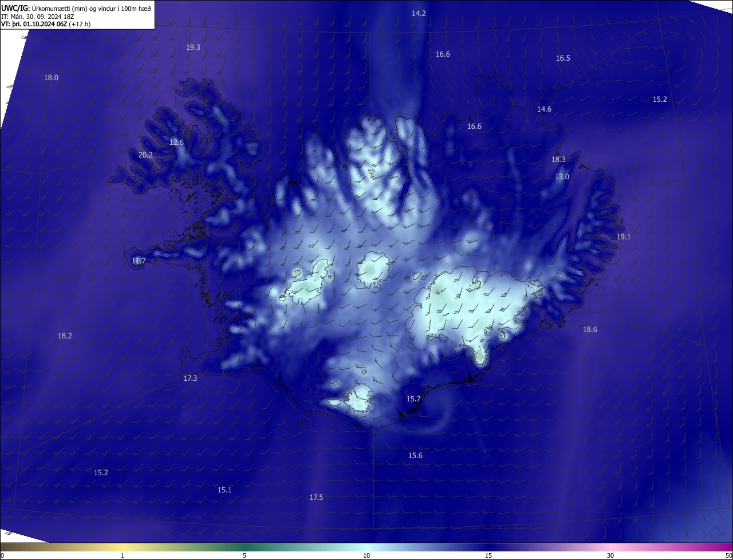Click the colorbar tick label 30

pos(610,555)
